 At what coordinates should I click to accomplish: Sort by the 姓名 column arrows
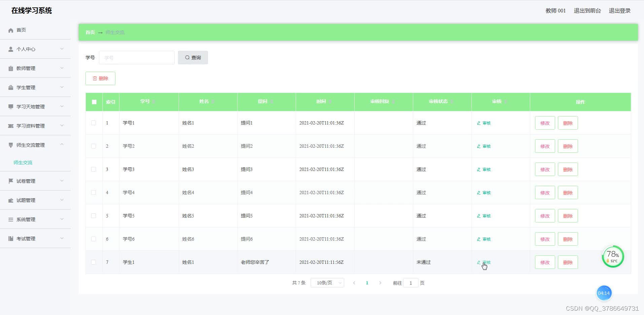(x=213, y=102)
